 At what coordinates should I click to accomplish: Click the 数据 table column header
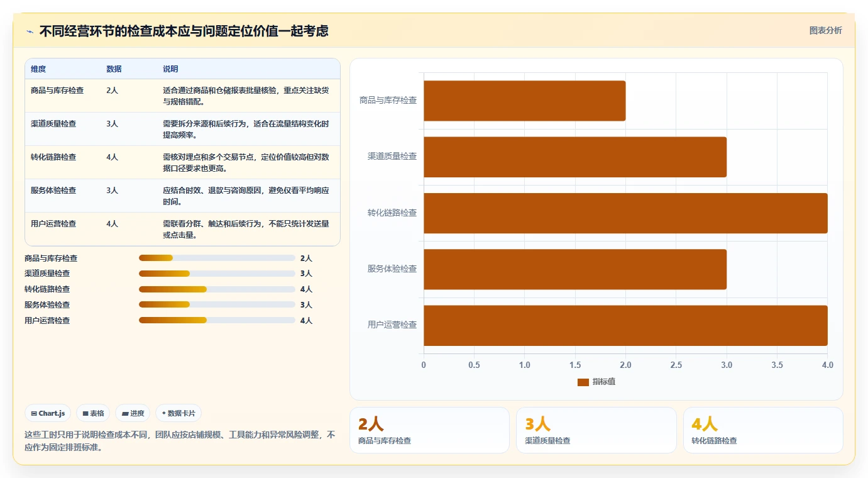pyautogui.click(x=114, y=69)
